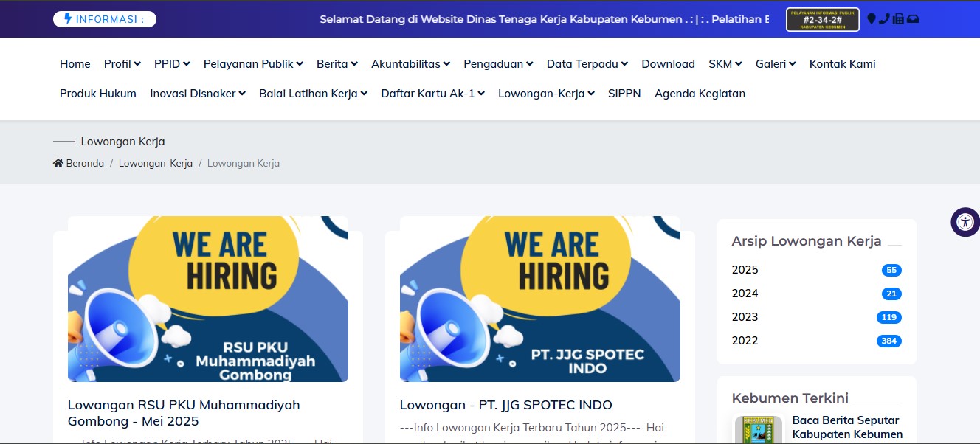
Task: Open the Agenda Kegiatan menu item
Action: (x=700, y=94)
